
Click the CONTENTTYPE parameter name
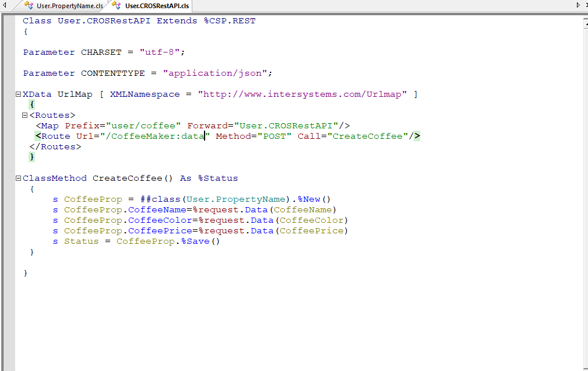(x=113, y=73)
